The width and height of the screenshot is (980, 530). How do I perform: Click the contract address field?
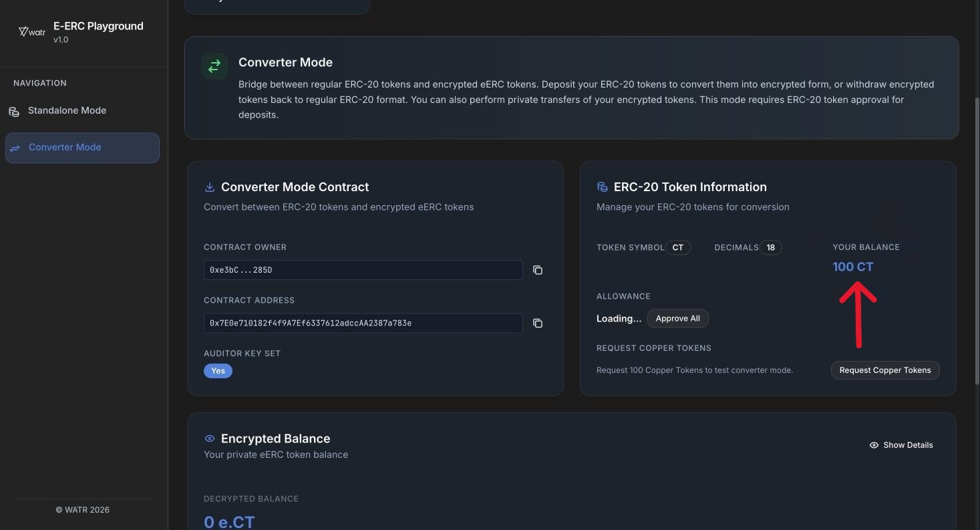click(363, 323)
